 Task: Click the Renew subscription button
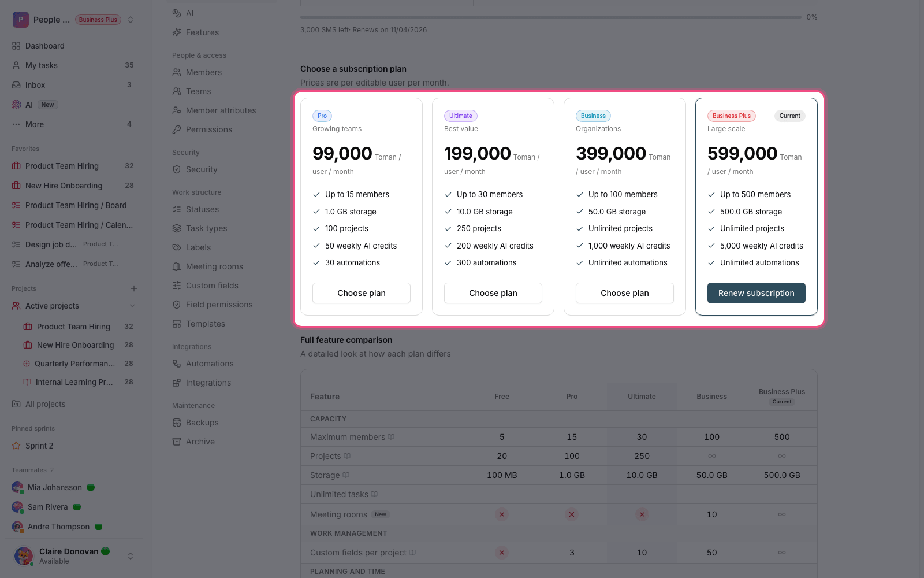757,293
